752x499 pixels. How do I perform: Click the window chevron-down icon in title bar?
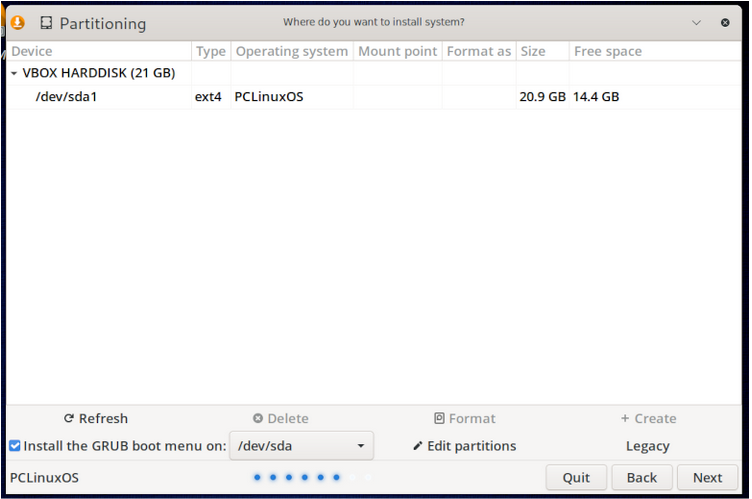696,23
